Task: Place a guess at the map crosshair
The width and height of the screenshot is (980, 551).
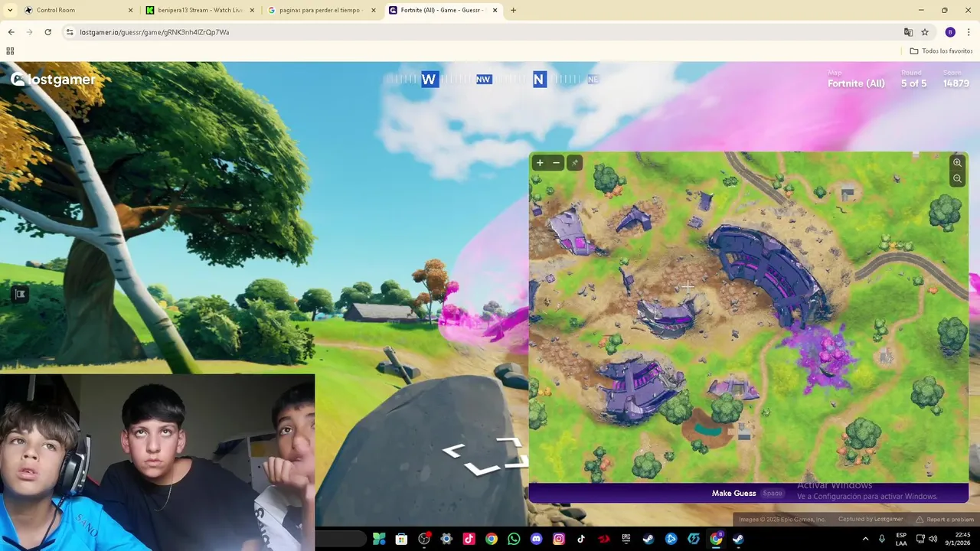Action: 688,287
